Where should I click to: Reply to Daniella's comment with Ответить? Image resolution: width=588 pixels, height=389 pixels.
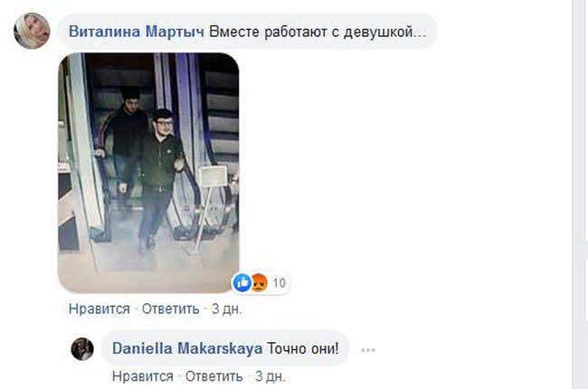click(x=213, y=375)
